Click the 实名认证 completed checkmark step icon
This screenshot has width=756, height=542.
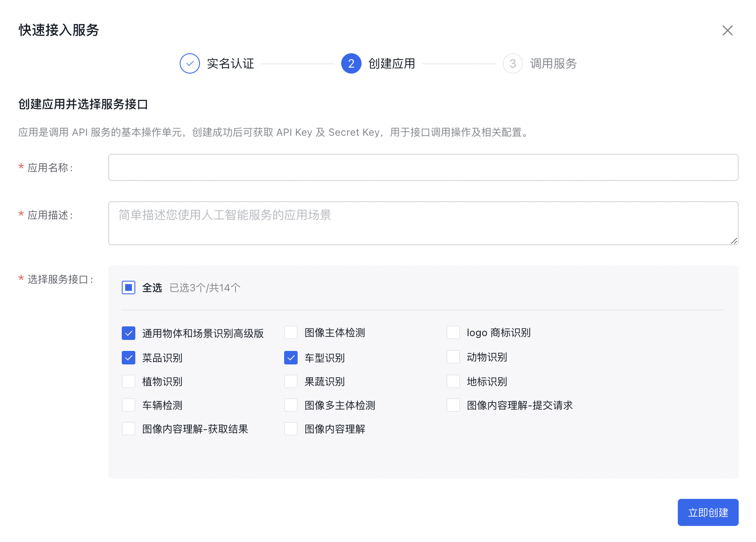point(190,64)
